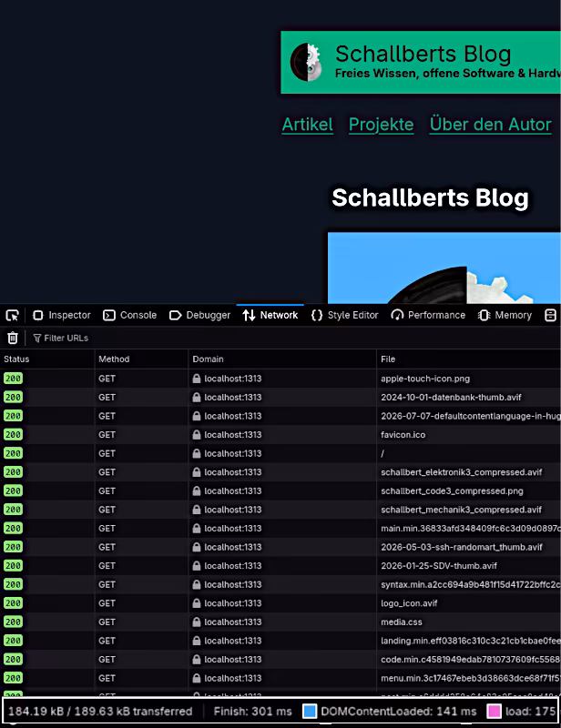The height and width of the screenshot is (728, 561).
Task: Select the code.min.c4581949 request row
Action: coord(280,659)
